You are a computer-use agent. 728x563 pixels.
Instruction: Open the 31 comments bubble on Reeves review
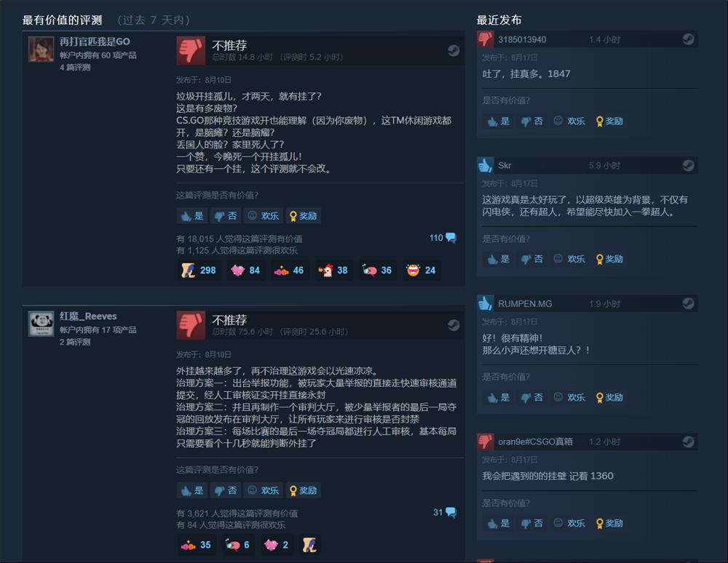coord(451,513)
